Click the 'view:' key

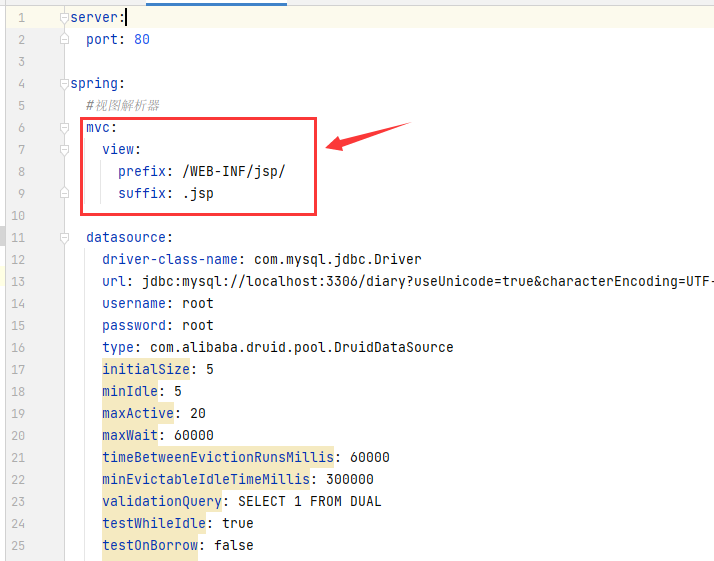(122, 149)
